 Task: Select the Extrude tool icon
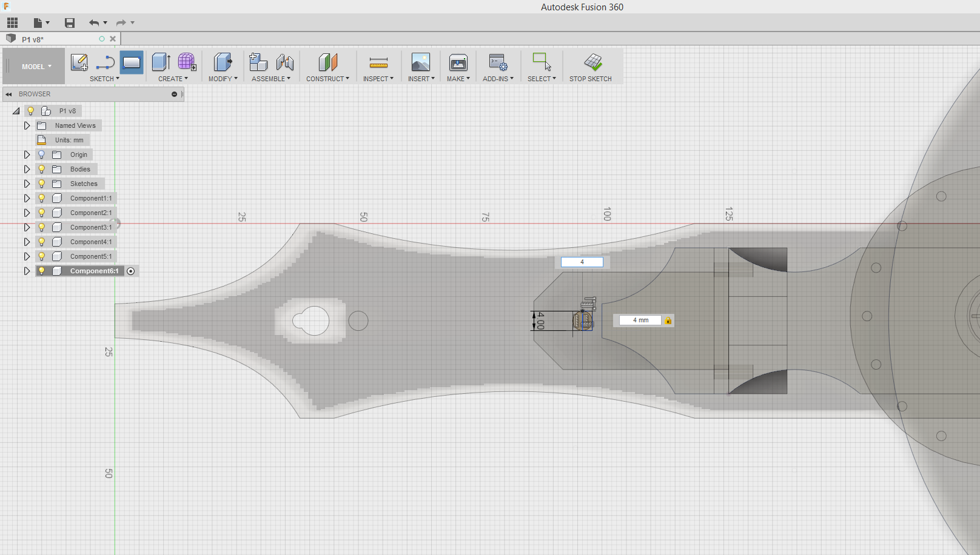(161, 62)
